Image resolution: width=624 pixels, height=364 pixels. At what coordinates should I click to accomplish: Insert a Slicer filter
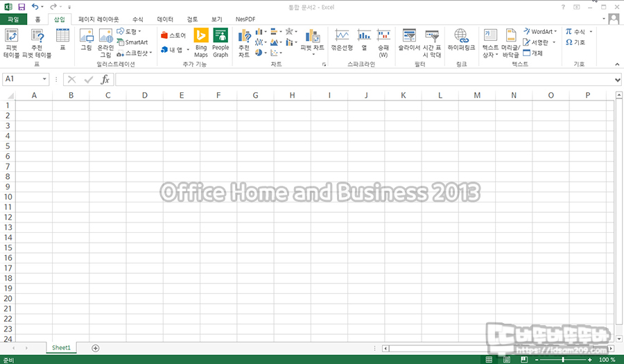pyautogui.click(x=409, y=40)
